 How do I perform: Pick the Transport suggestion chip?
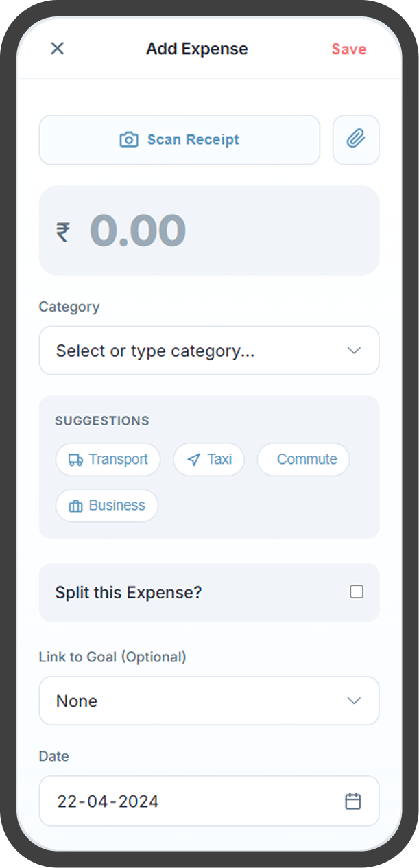pos(108,460)
